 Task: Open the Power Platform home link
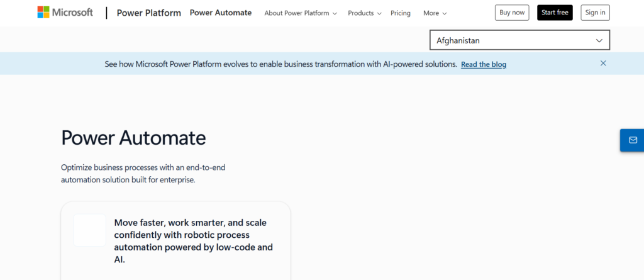click(x=149, y=13)
